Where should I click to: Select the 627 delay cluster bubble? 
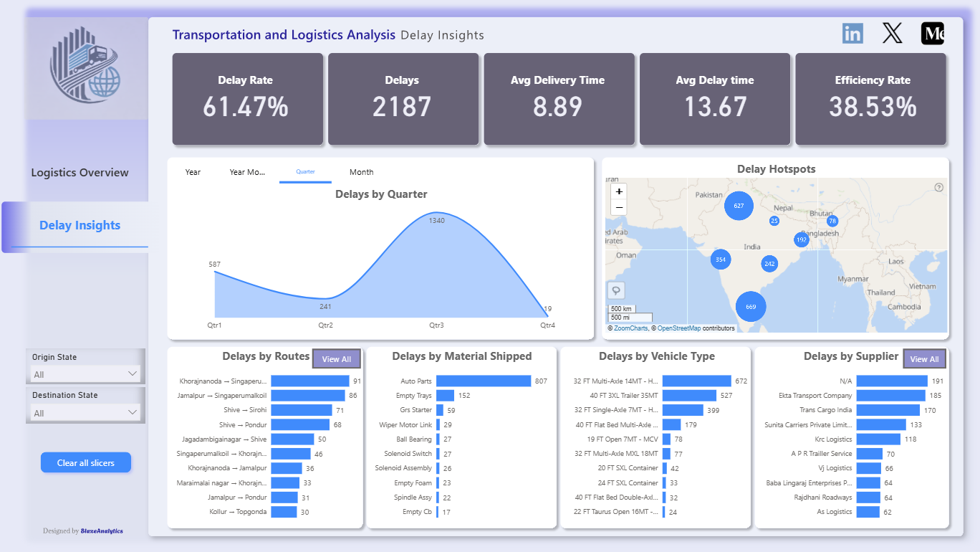point(739,206)
